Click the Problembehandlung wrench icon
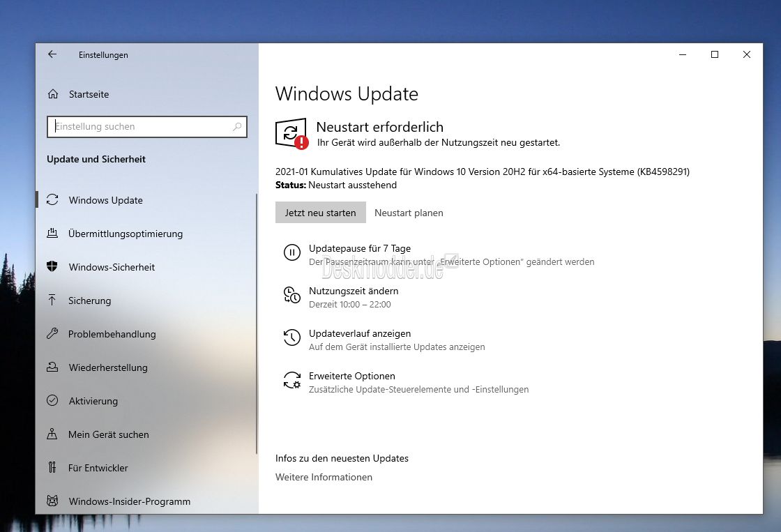 52,333
